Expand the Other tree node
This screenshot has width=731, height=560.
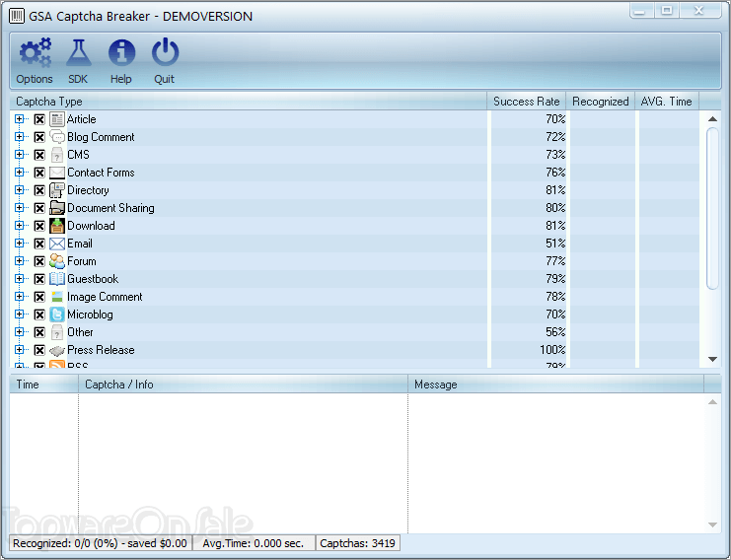click(19, 331)
